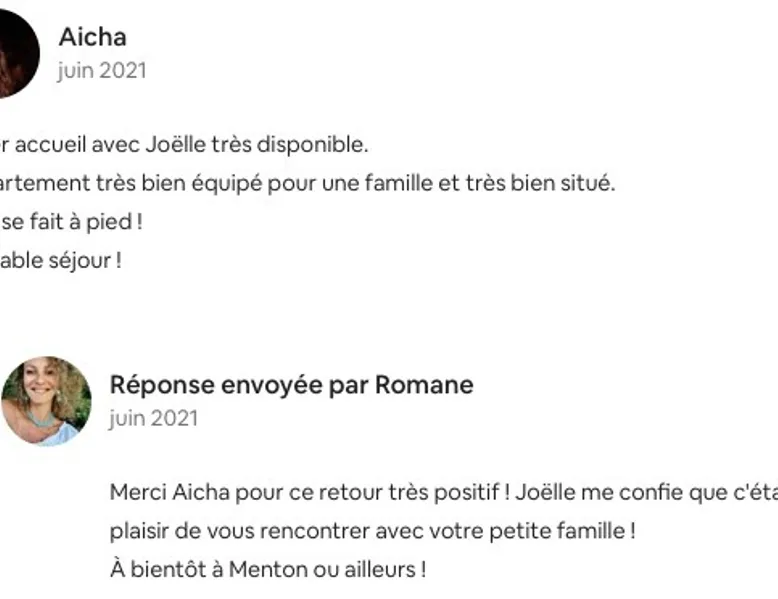Click the sentence 'Merci Aicha pour ce retour très positif'
778x599 pixels.
[305, 493]
